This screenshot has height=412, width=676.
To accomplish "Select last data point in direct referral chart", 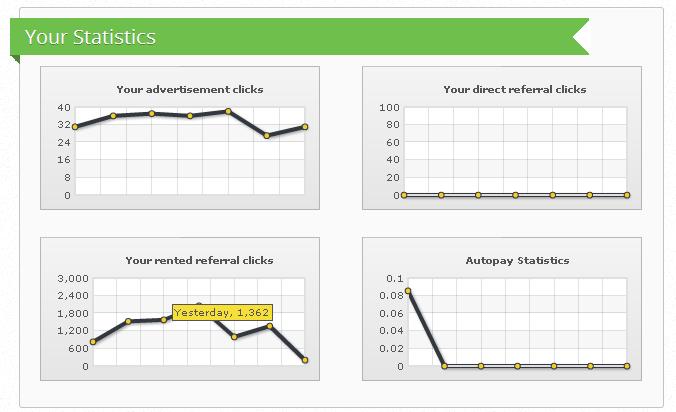I will pos(627,195).
